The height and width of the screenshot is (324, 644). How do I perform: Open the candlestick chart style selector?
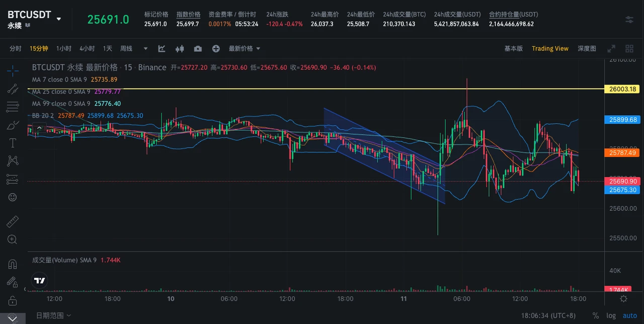pyautogui.click(x=180, y=49)
